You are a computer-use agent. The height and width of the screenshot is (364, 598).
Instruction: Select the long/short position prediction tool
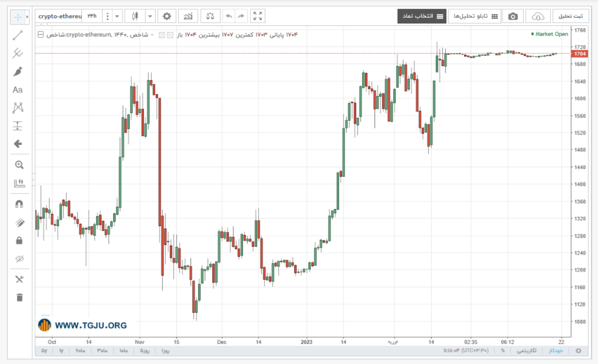[17, 126]
